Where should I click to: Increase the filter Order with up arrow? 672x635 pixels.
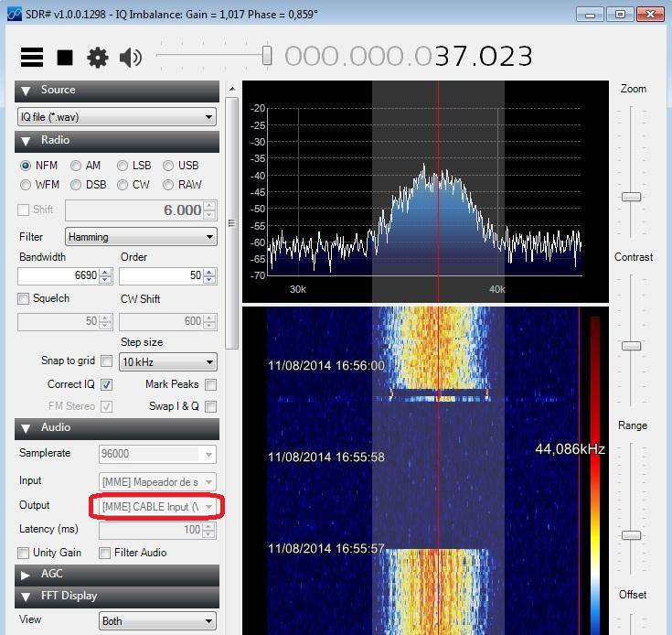click(209, 272)
